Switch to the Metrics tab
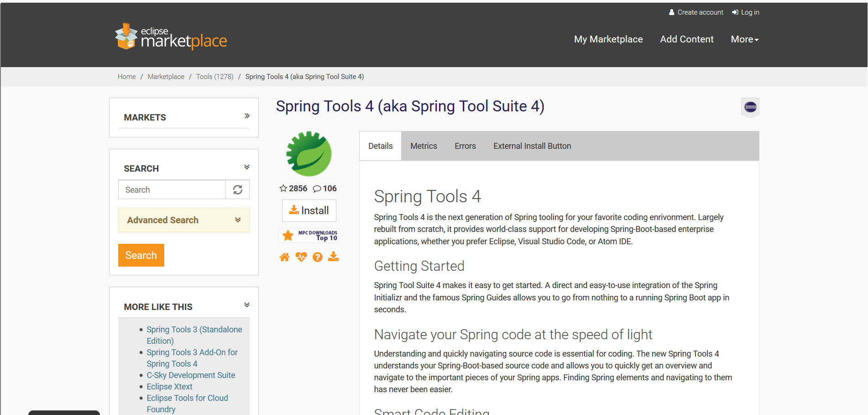The image size is (868, 415). coord(424,146)
